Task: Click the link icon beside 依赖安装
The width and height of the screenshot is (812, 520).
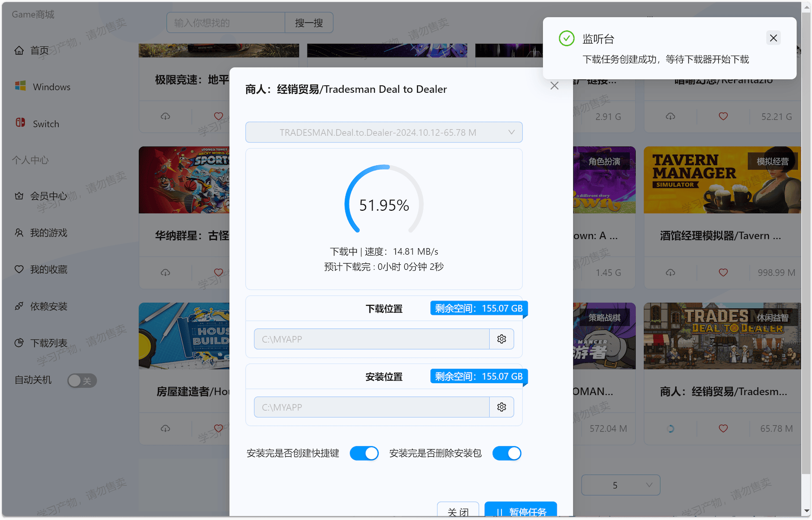Action: pyautogui.click(x=19, y=306)
